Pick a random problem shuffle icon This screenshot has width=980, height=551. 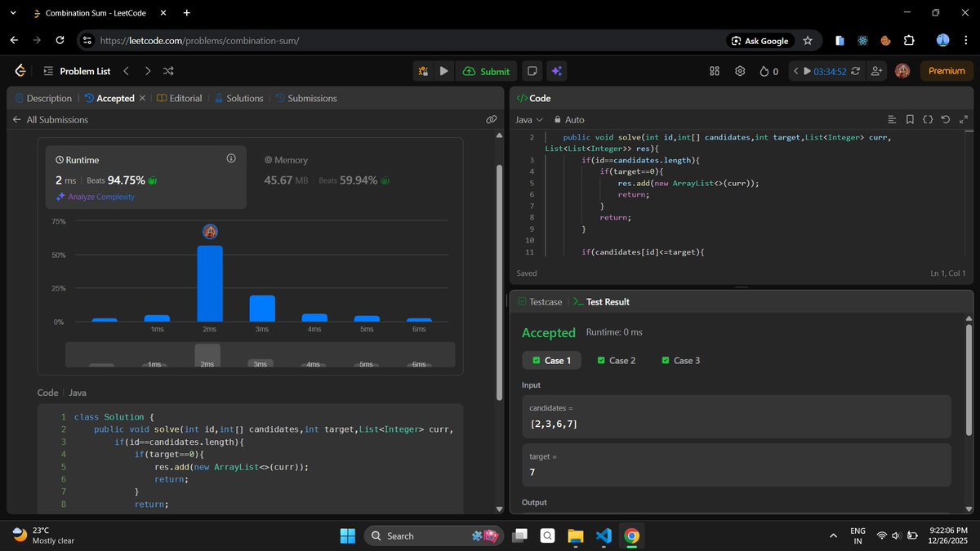click(168, 71)
